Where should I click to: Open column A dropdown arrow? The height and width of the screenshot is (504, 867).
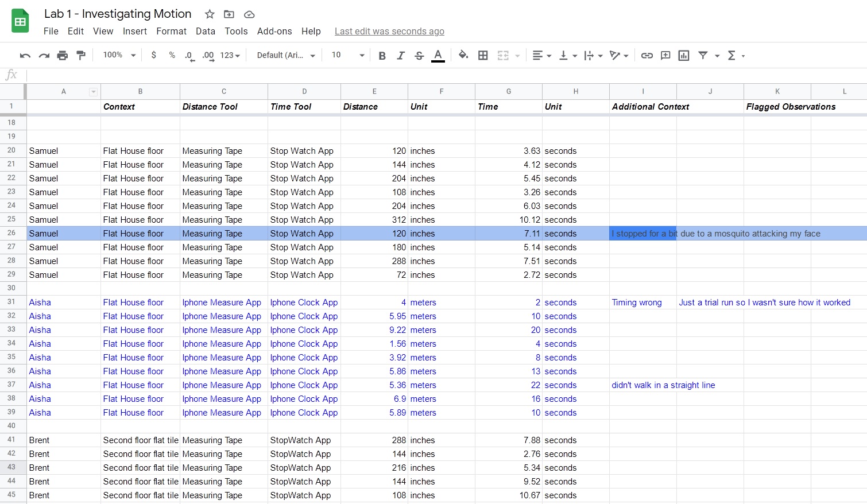93,92
